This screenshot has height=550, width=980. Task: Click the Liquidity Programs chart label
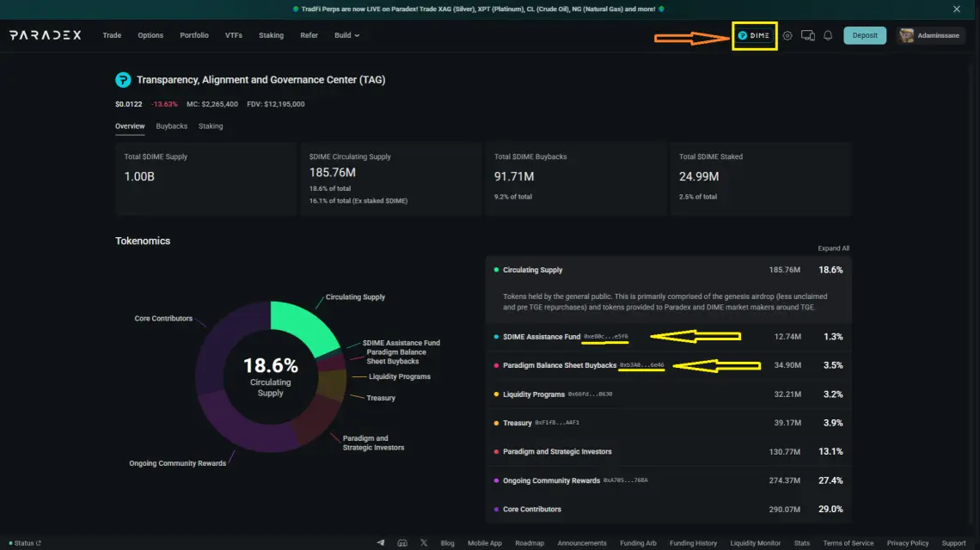point(400,377)
